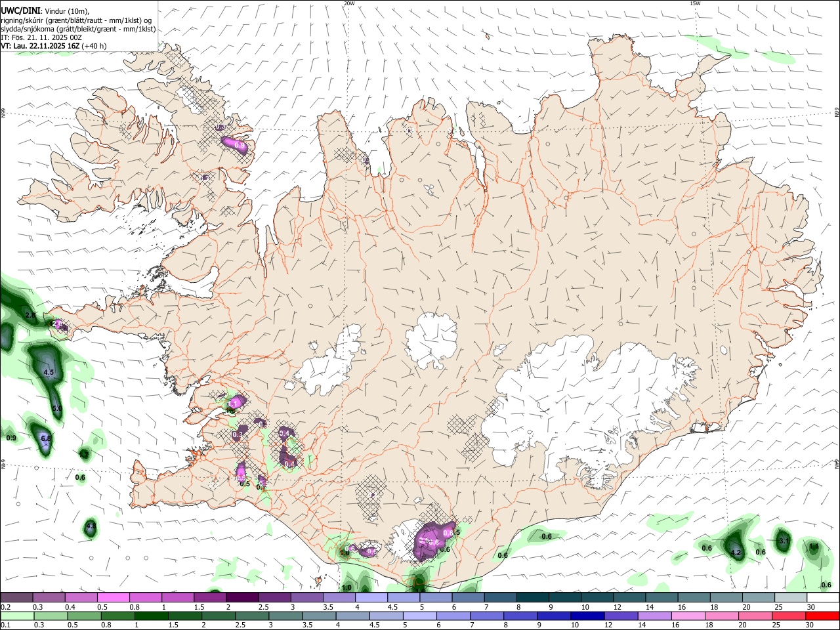840x630 pixels.
Task: Click the light lavender 4 swatch in the upper legend
Action: (x=371, y=597)
